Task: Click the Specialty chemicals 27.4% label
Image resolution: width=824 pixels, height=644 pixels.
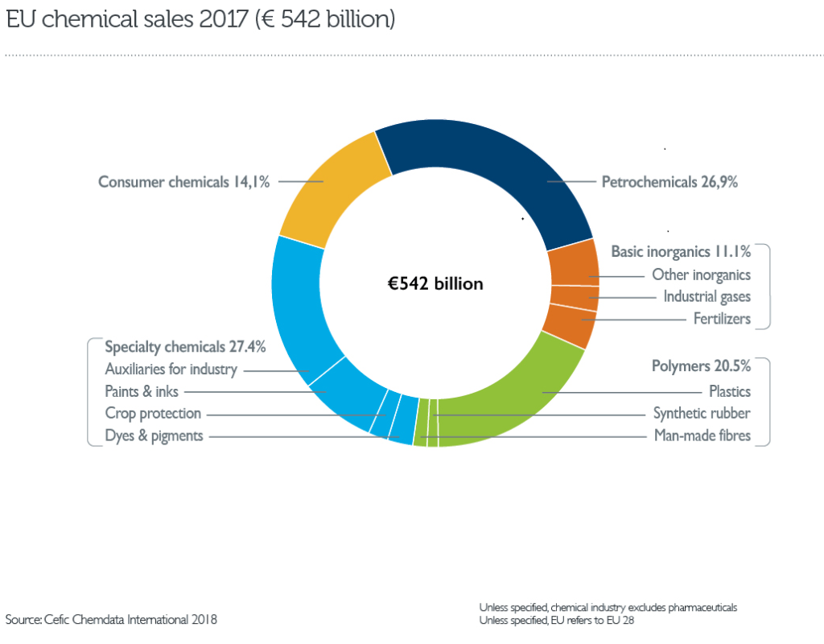Action: coord(184,347)
